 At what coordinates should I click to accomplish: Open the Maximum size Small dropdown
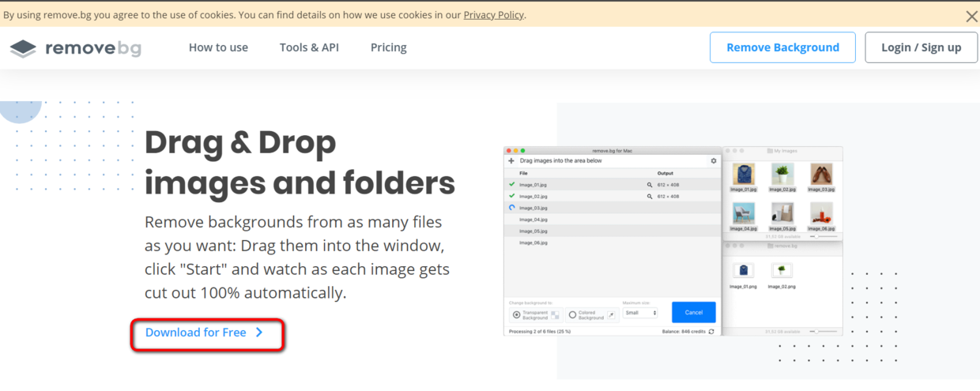640,313
